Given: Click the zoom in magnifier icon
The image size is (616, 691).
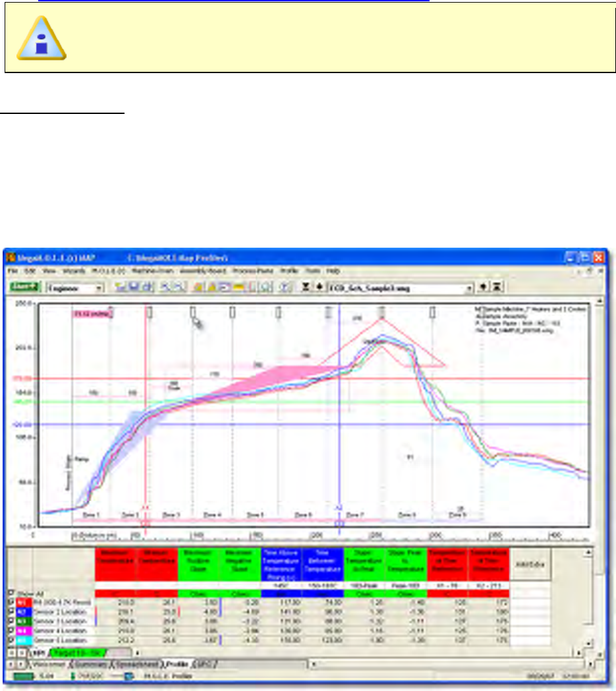Looking at the screenshot, I should [165, 287].
